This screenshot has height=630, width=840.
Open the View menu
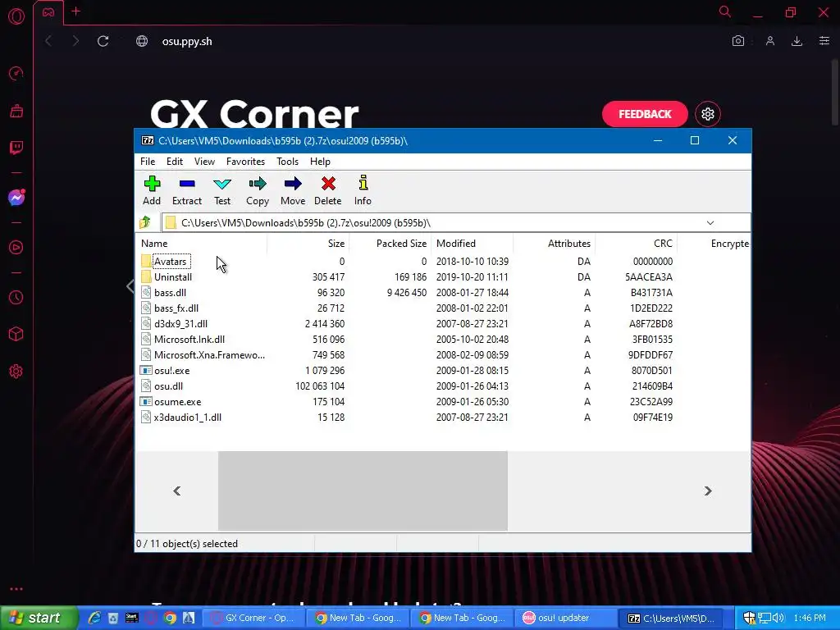pyautogui.click(x=204, y=162)
